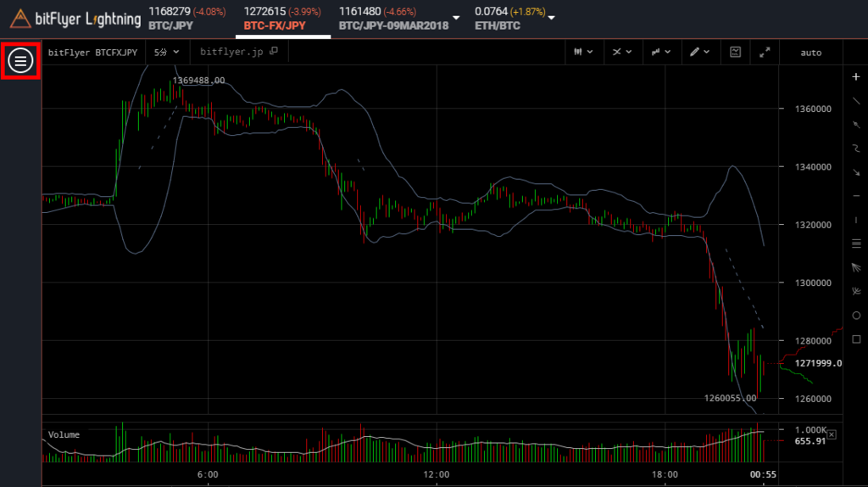This screenshot has height=487, width=868.
Task: Close the Volume indicator pane
Action: 832,435
